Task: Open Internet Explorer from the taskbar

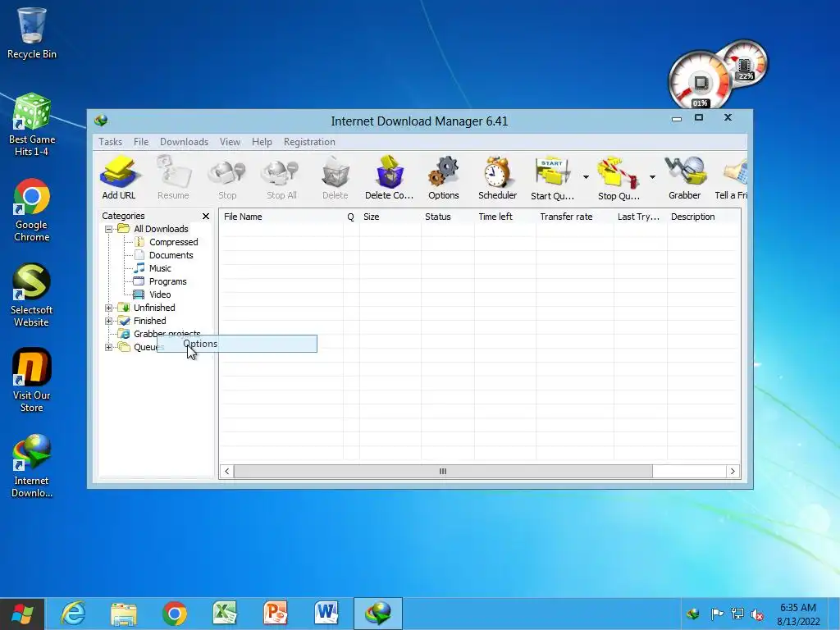Action: tap(73, 614)
